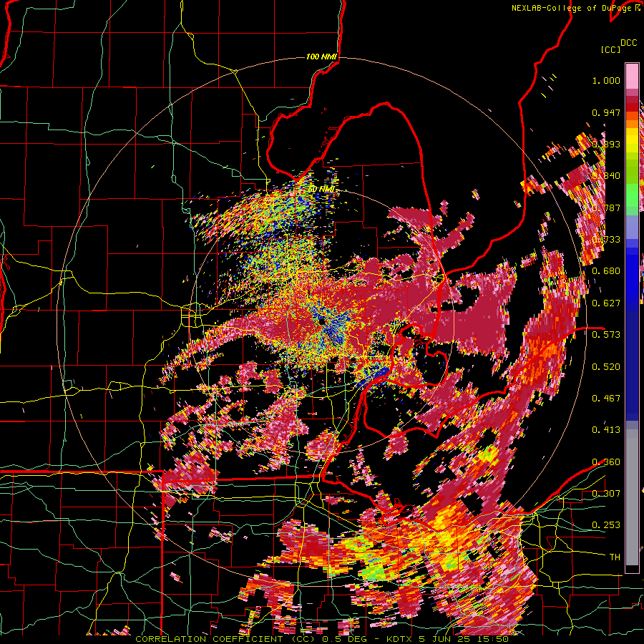Select the 0.467 scale value
644x644 pixels.
(606, 398)
